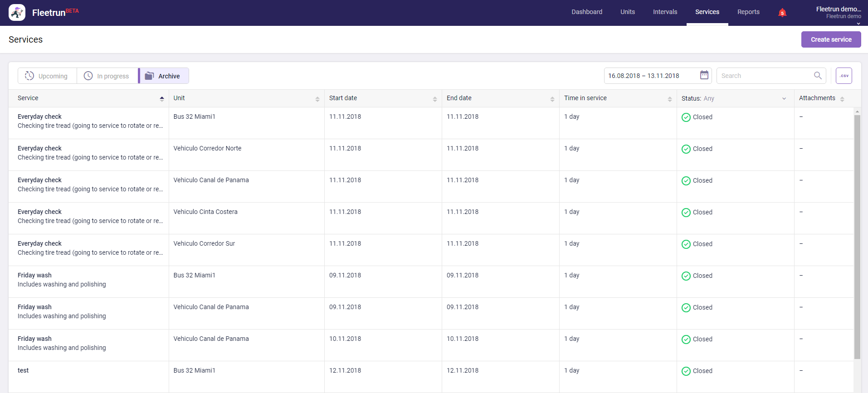
Task: Click the search magnifier icon
Action: point(818,76)
